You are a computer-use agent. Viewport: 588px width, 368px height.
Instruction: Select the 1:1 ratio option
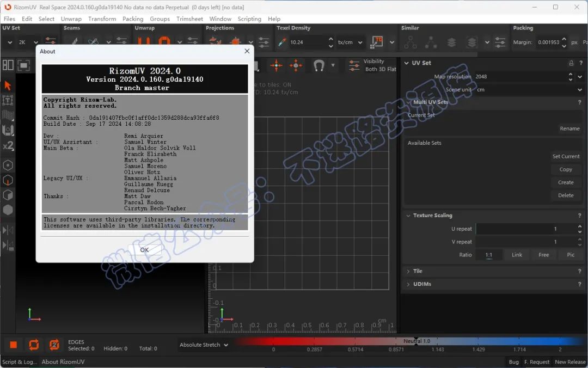(488, 255)
